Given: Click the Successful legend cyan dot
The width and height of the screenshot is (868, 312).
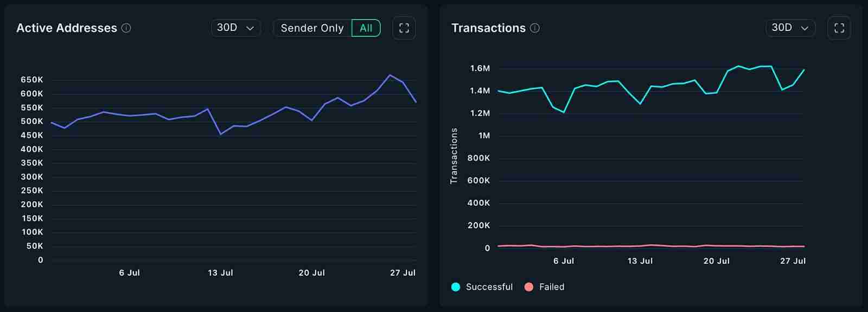Looking at the screenshot, I should click(456, 287).
